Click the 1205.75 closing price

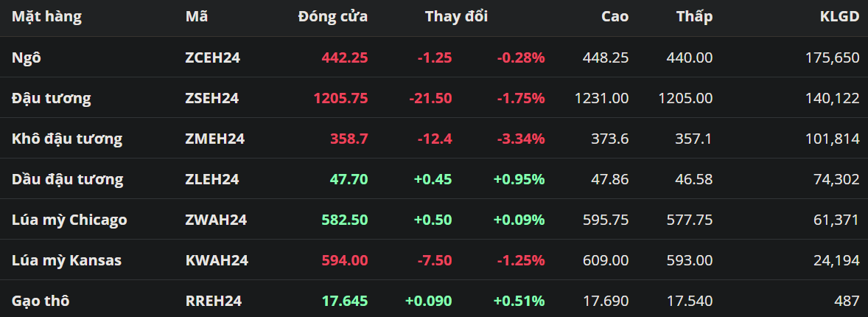click(340, 98)
